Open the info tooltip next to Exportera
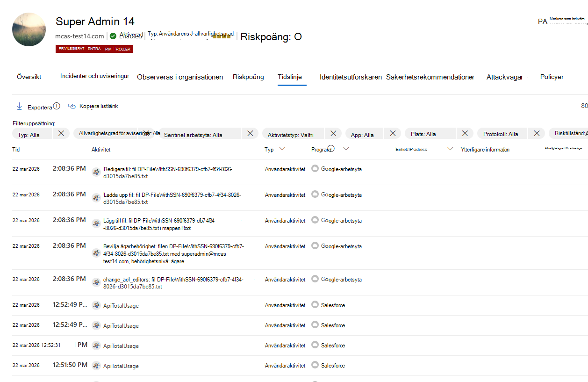588x382 pixels. 57,106
